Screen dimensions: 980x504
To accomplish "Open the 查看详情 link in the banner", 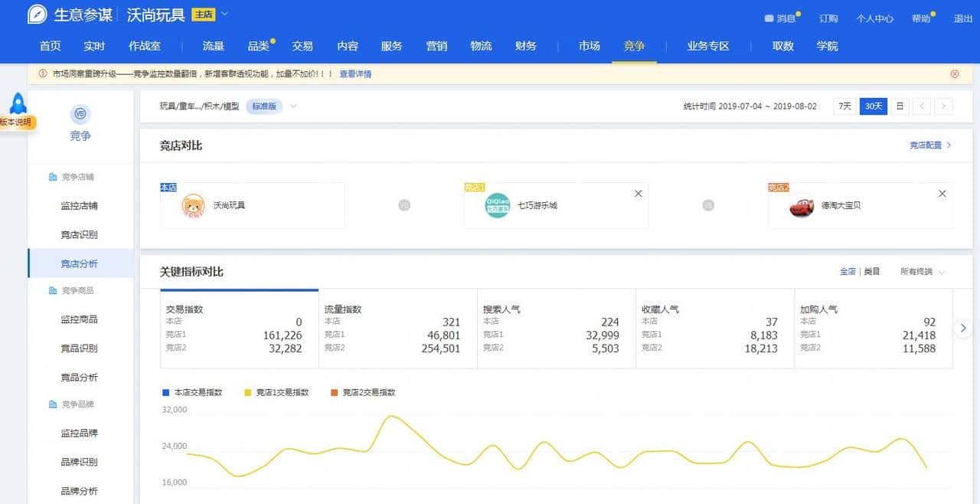I will (355, 74).
